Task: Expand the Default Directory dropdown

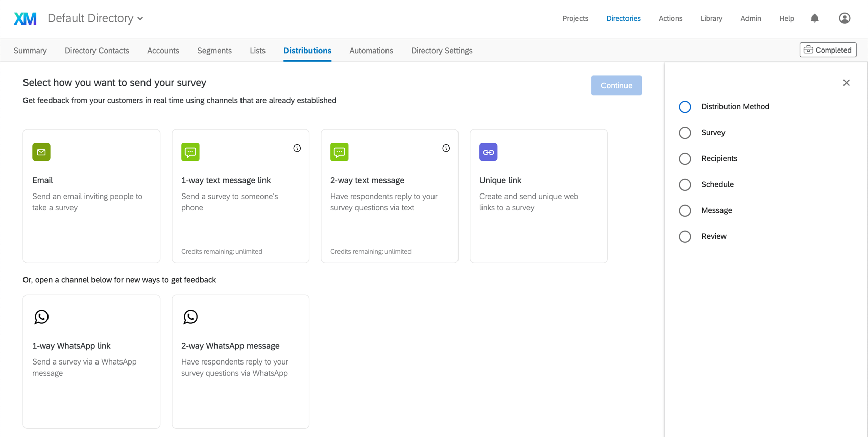Action: pos(95,18)
